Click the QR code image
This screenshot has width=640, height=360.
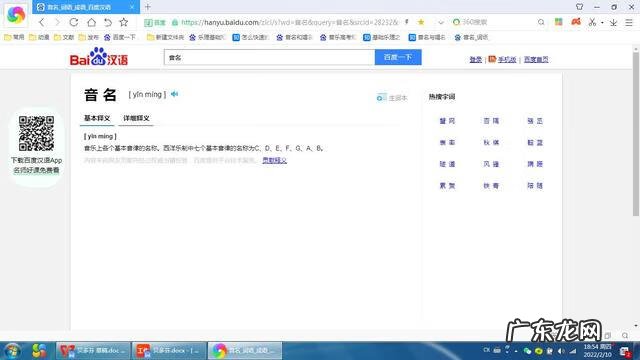[36, 133]
